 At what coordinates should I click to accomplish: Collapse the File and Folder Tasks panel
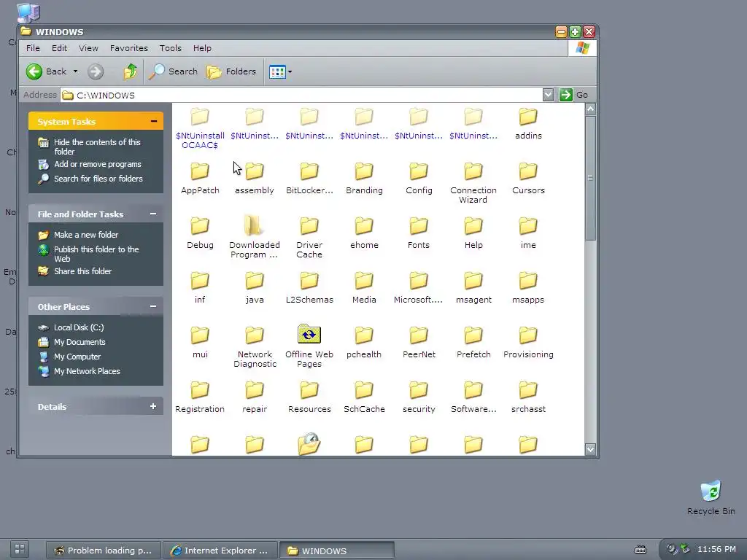(x=153, y=214)
